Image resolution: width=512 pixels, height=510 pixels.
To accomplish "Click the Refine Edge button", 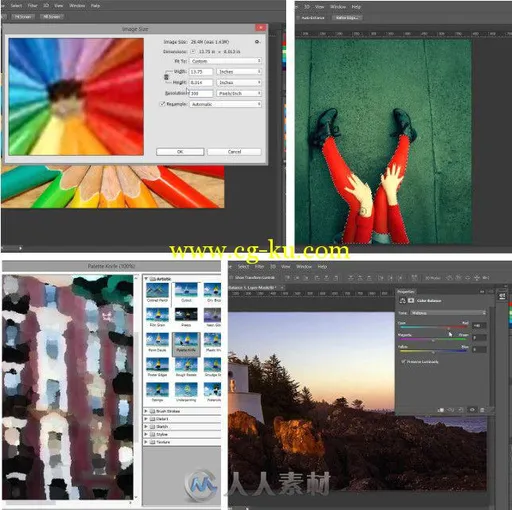I will 347,18.
